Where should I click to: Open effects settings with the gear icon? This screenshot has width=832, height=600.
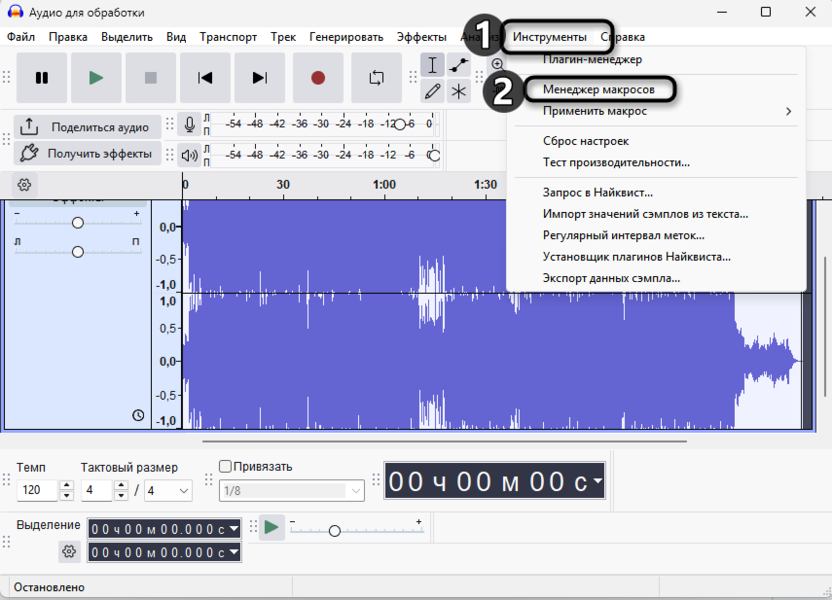[x=24, y=184]
